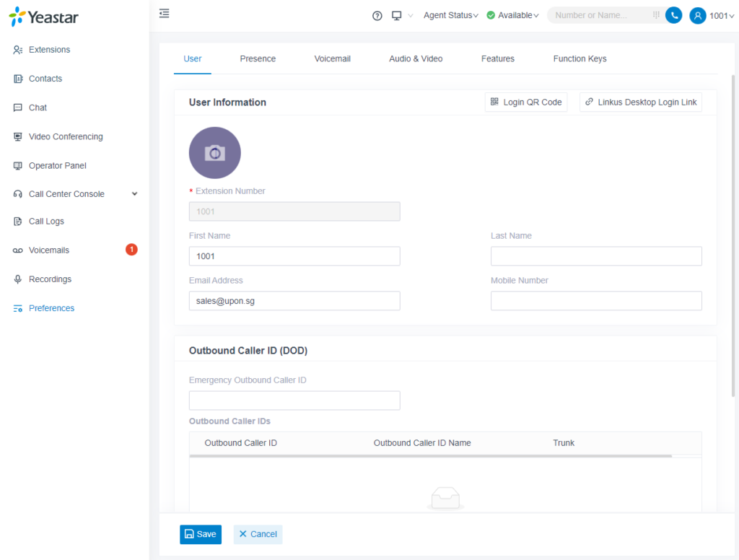Click the horizontal scrollbar under caller ID table

(x=430, y=456)
